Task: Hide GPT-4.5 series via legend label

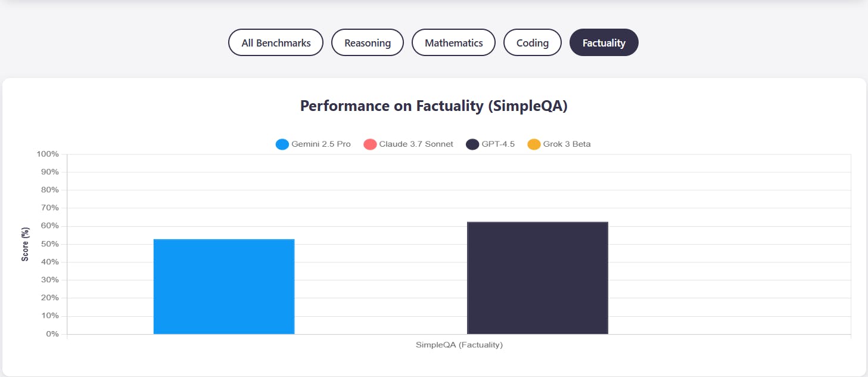Action: coord(498,144)
